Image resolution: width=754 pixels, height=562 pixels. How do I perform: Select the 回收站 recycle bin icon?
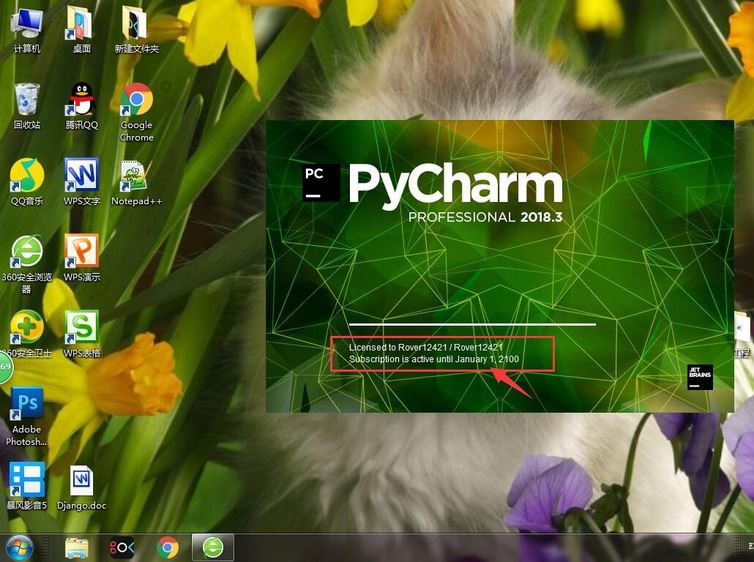[27, 106]
